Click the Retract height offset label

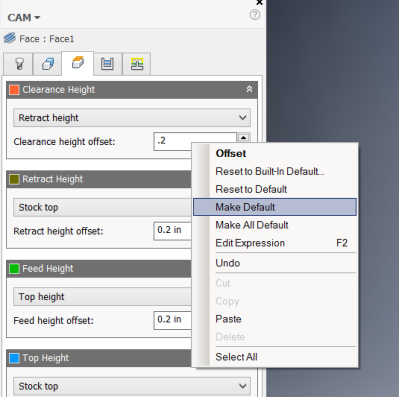58,231
